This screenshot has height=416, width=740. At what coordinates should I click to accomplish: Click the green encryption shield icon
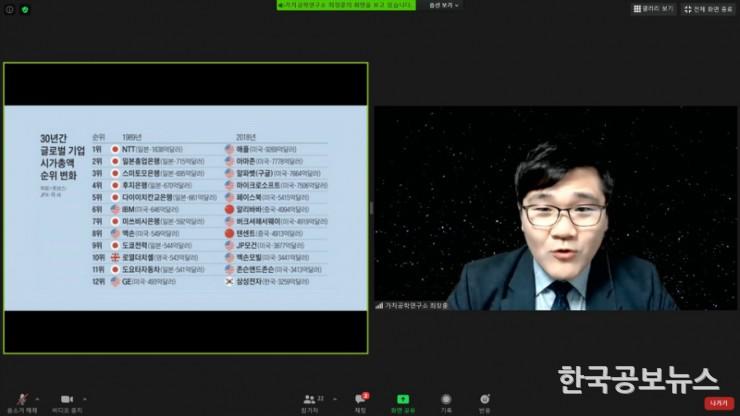[x=25, y=9]
